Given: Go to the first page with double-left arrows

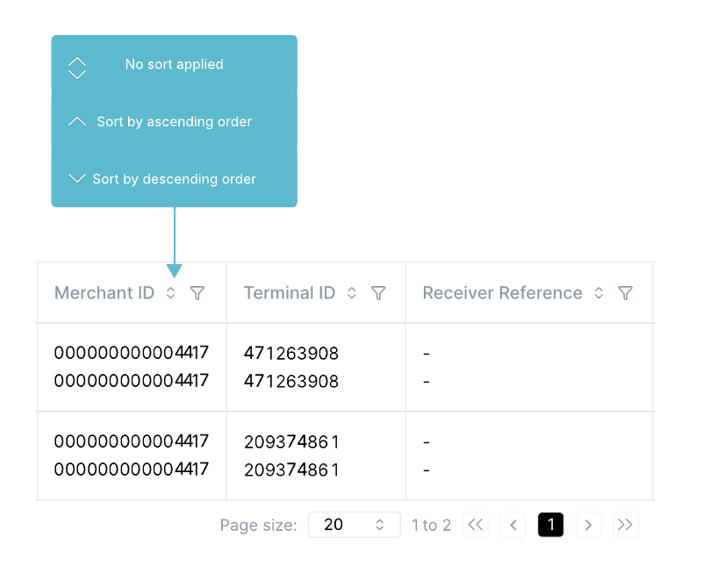Looking at the screenshot, I should pyautogui.click(x=476, y=525).
